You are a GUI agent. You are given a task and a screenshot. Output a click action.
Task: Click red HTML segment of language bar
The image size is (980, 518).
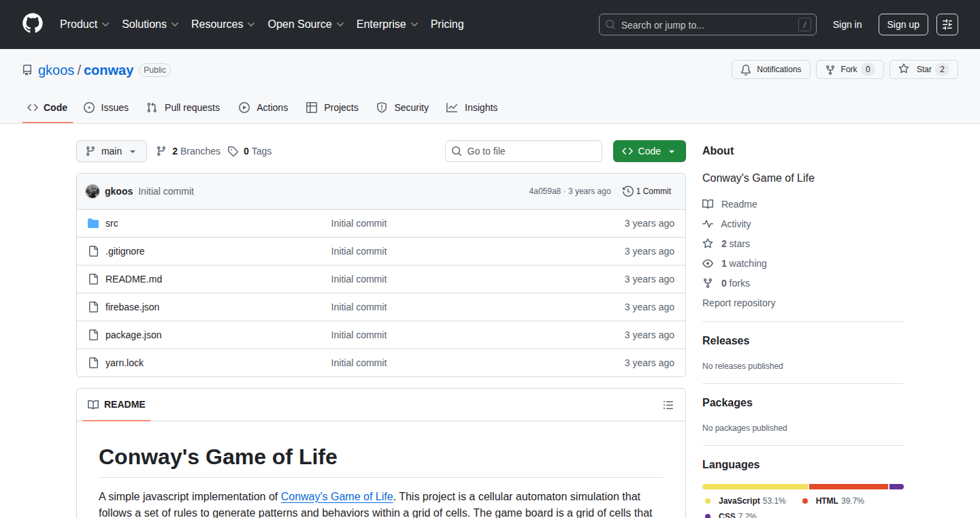849,487
